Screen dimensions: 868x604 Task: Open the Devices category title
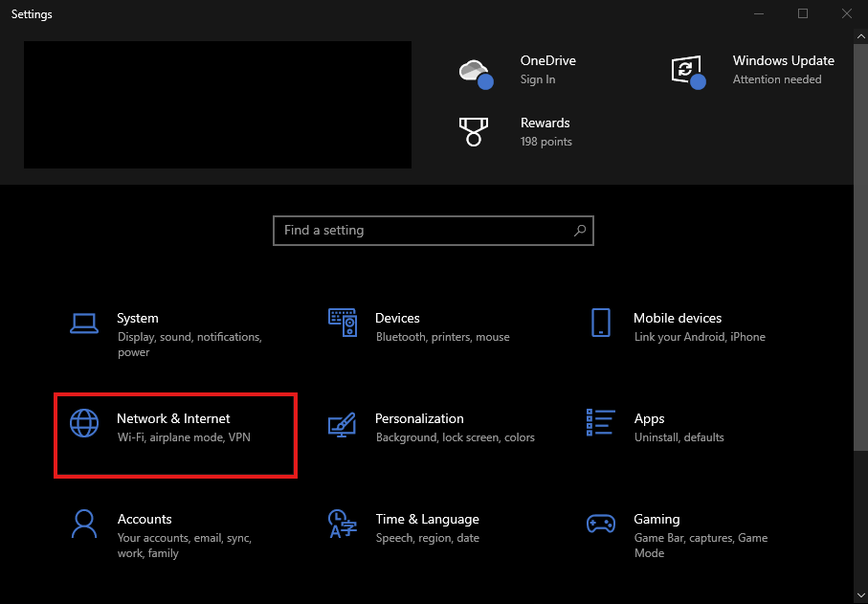click(397, 319)
